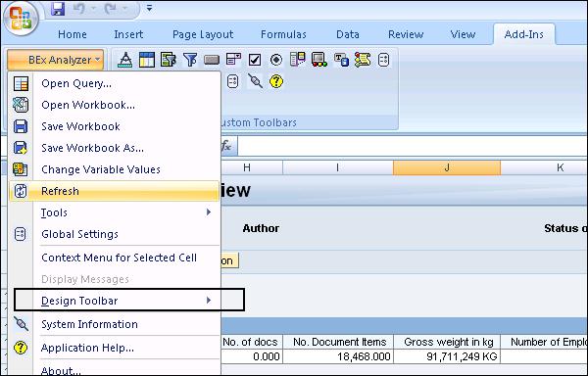
Task: Select Save Workbook menu entry
Action: coord(114,126)
